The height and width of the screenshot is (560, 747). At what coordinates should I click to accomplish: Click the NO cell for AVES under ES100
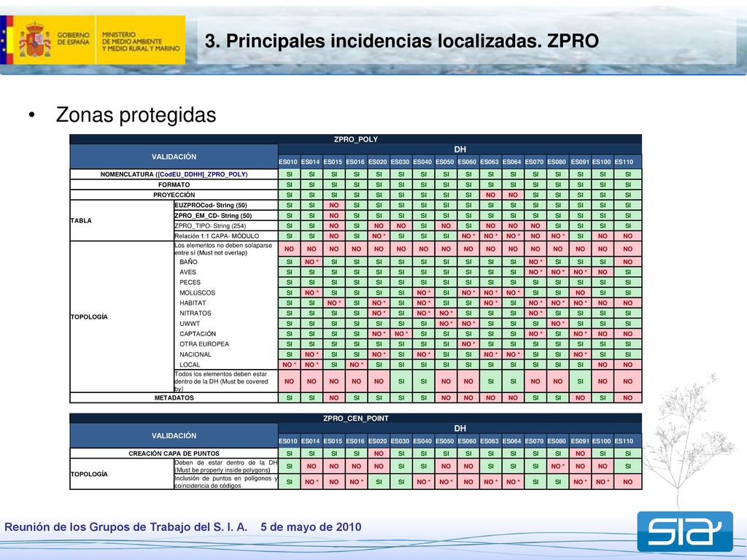click(x=603, y=273)
